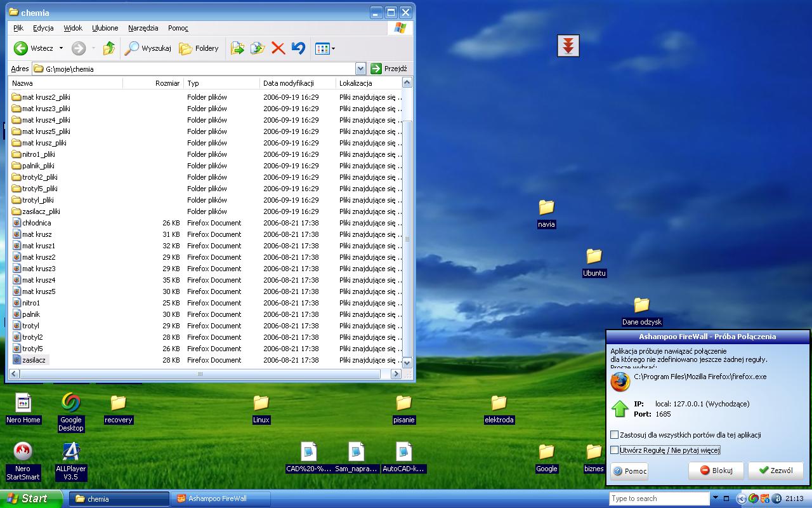The height and width of the screenshot is (508, 812).
Task: Open the navia desktop folder
Action: click(546, 213)
